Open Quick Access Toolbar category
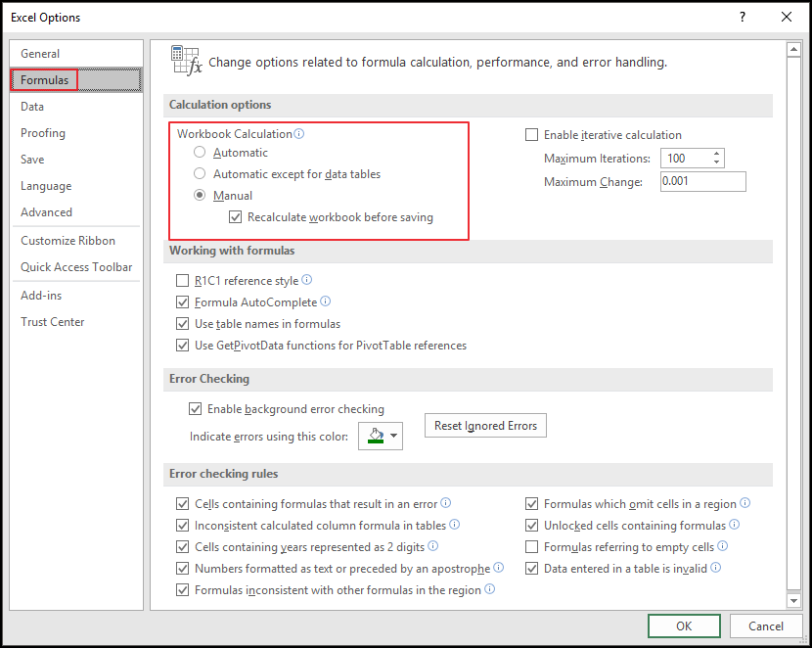Screen dimensions: 812x649 (76, 267)
